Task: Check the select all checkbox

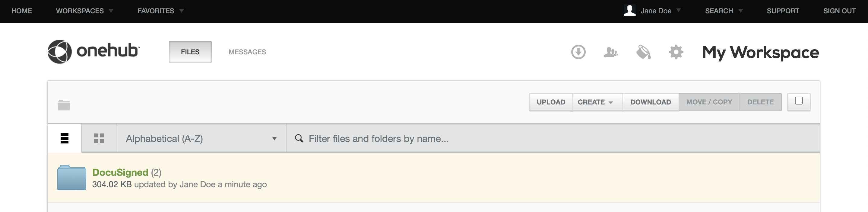Action: [x=799, y=101]
